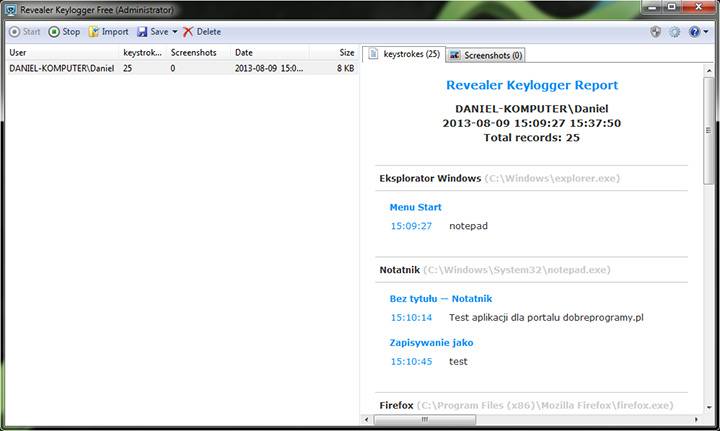
Task: Click the Bez tytułu — Notatnik title
Action: [x=440, y=299]
